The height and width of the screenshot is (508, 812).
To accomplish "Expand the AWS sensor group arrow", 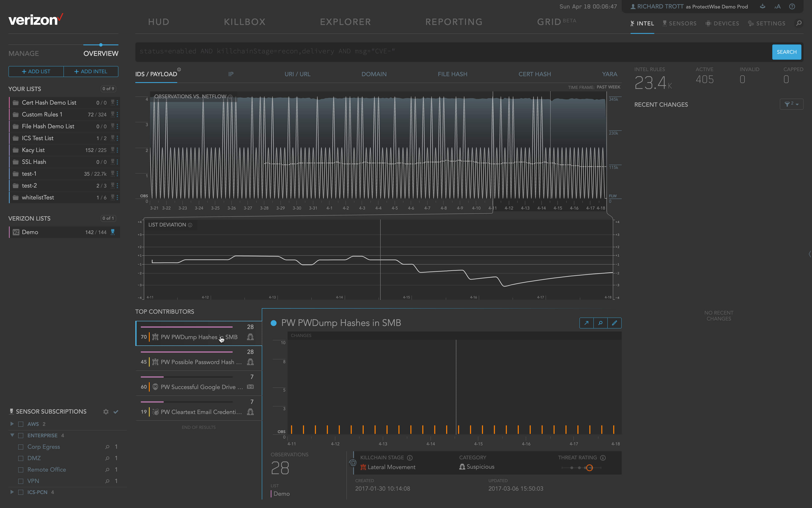I will coord(12,424).
